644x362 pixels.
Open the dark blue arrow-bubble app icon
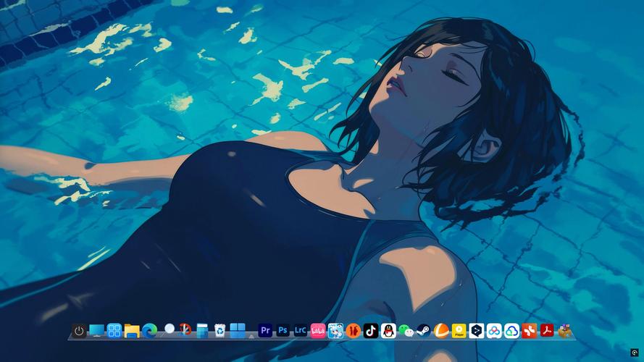click(x=477, y=330)
